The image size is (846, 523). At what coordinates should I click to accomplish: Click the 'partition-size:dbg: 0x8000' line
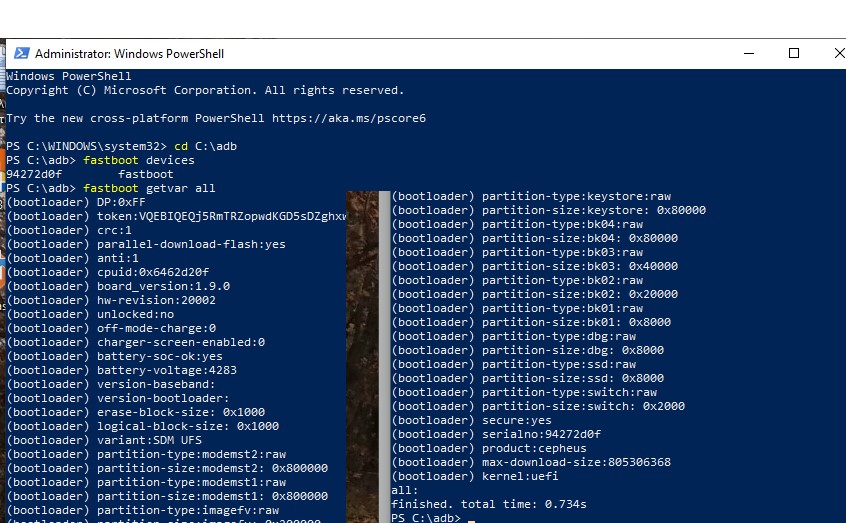[x=528, y=351]
